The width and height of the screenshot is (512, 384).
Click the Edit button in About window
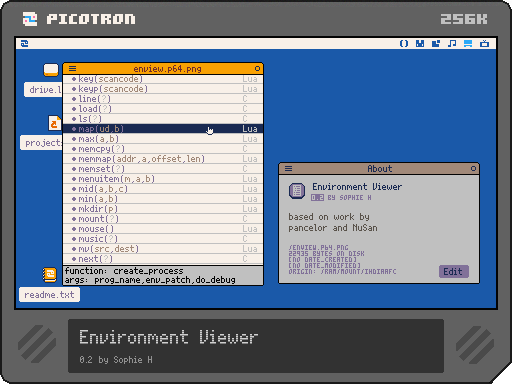point(454,271)
